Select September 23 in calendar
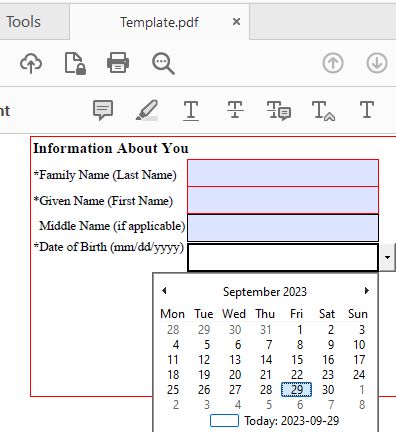 pos(328,375)
